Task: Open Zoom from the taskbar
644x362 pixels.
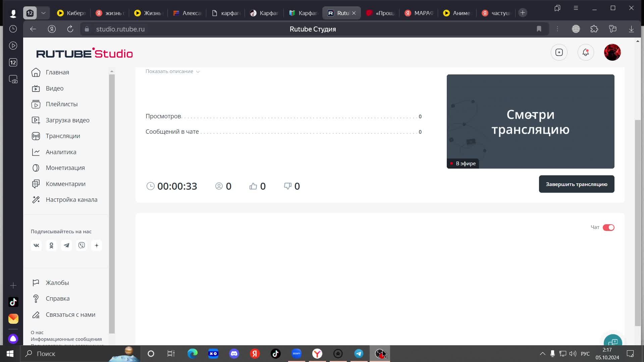Action: pos(297,354)
